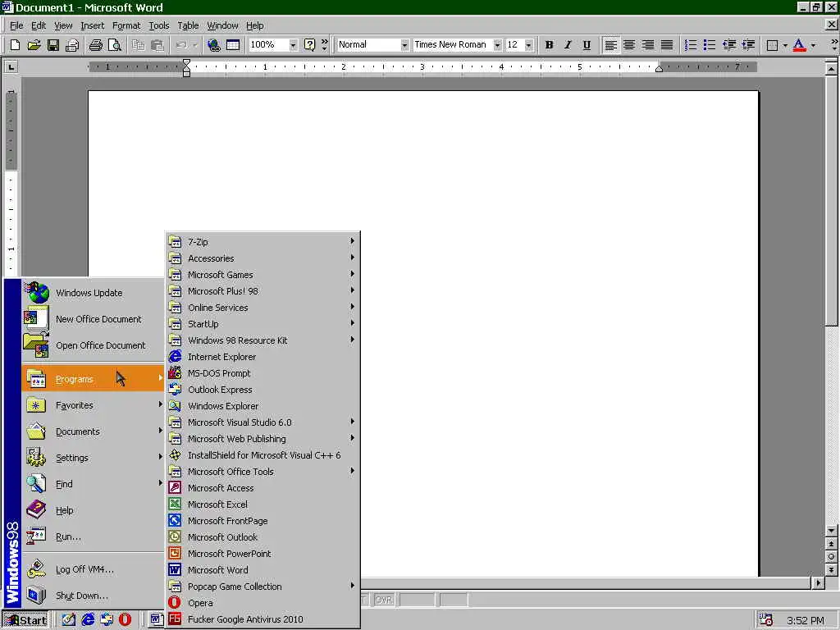Viewport: 840px width, 630px height.
Task: Open the Zoom 100% dropdown
Action: pyautogui.click(x=293, y=45)
